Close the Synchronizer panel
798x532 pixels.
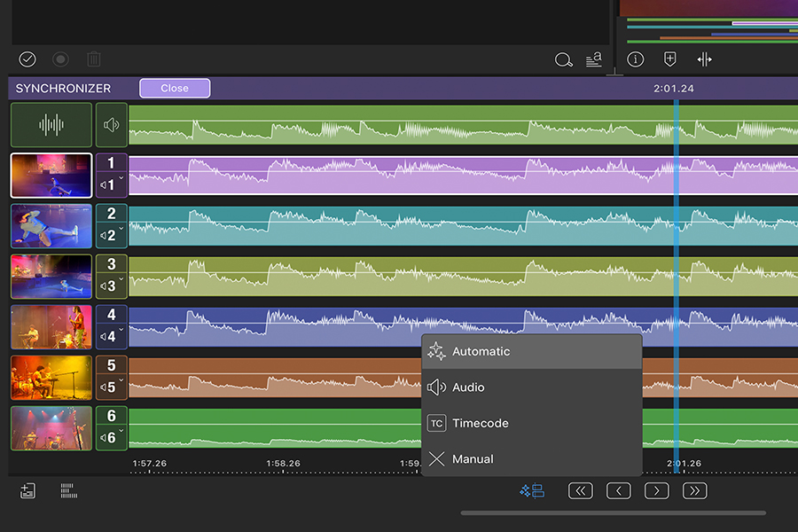[x=175, y=89]
